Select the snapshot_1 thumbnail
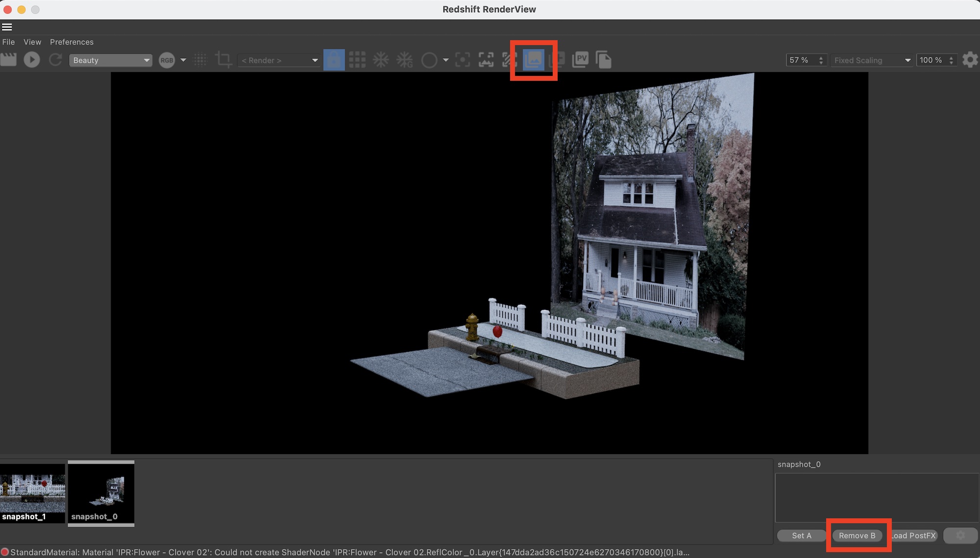This screenshot has height=558, width=980. [32, 492]
